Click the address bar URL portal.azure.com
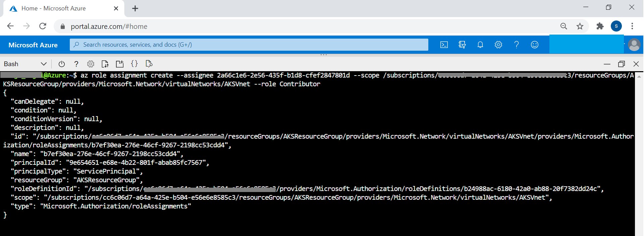The width and height of the screenshot is (644, 236). point(109,27)
